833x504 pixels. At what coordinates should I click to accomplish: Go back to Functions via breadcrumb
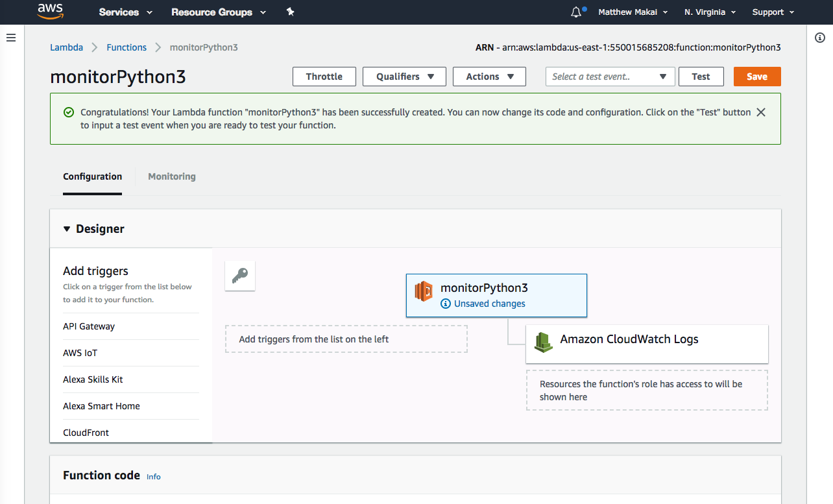[127, 47]
